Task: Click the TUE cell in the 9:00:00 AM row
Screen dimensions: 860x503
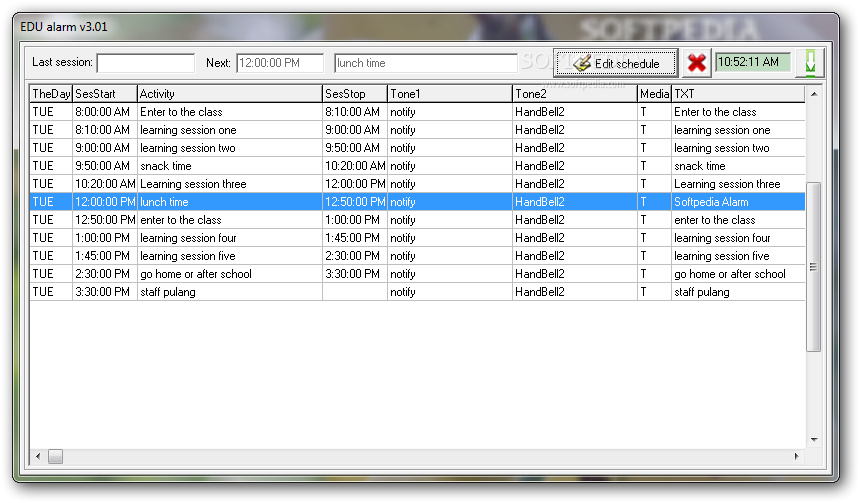Action: 51,148
